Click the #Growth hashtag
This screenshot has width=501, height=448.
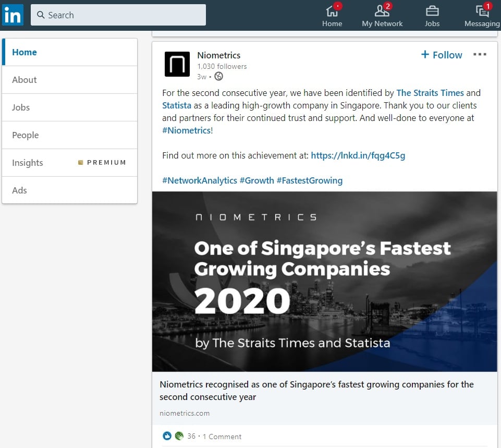(x=257, y=180)
